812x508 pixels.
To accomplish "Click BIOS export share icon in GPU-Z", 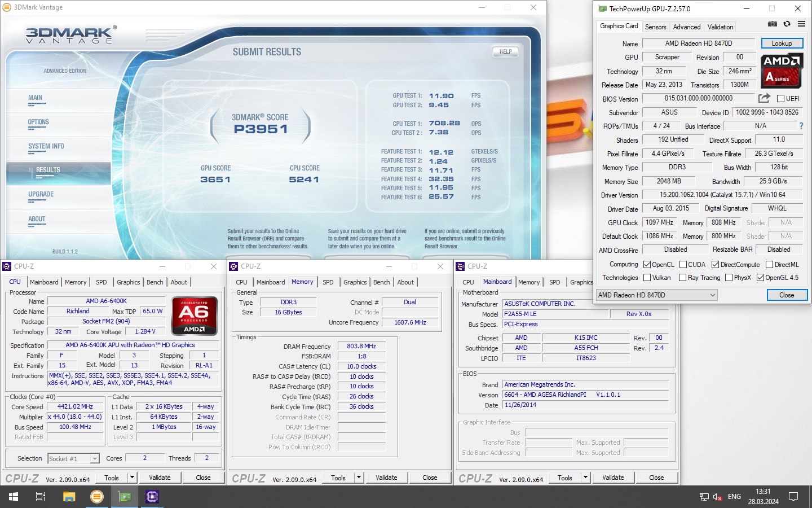I will pyautogui.click(x=764, y=98).
